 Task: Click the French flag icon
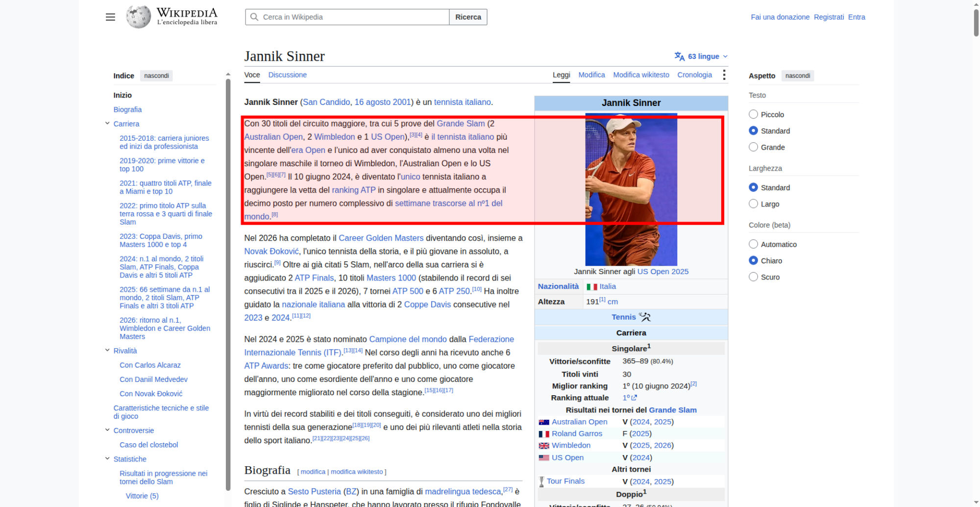544,434
